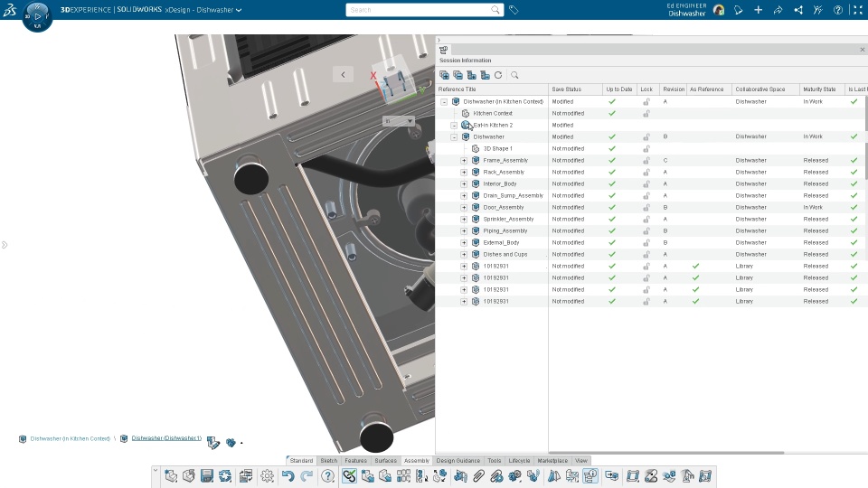
Task: Click the update cycle icon near save
Action: click(x=225, y=476)
